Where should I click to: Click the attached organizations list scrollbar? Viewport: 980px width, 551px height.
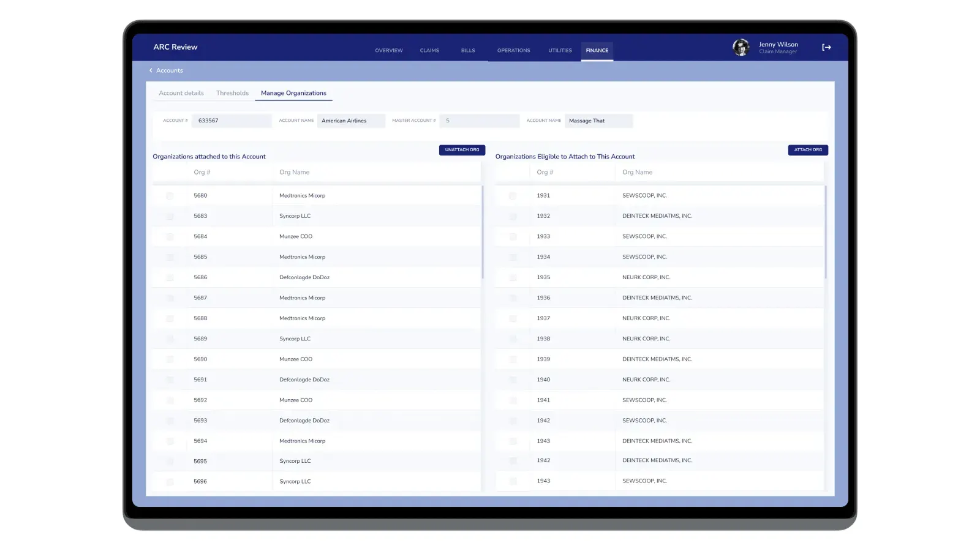point(483,232)
